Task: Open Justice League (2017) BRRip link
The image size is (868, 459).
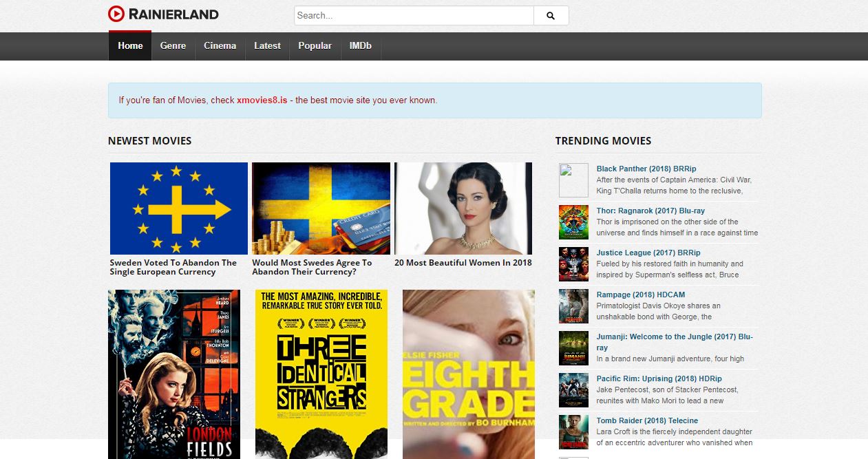Action: point(648,253)
